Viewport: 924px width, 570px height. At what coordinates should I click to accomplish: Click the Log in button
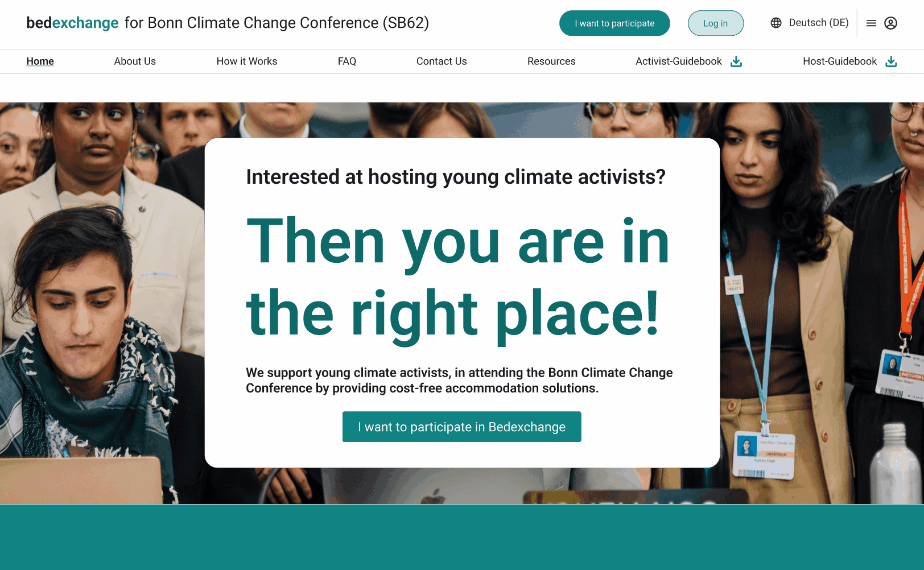(x=716, y=23)
